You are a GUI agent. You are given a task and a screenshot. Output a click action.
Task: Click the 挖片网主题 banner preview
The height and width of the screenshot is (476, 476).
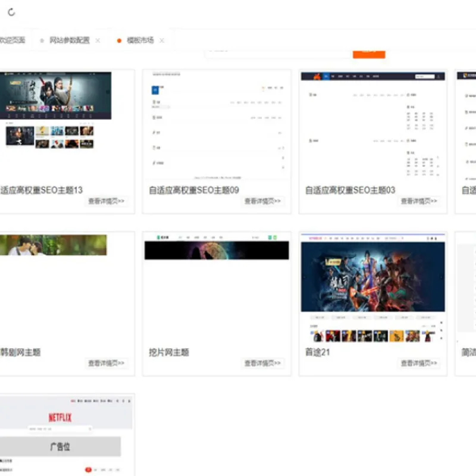(x=217, y=250)
